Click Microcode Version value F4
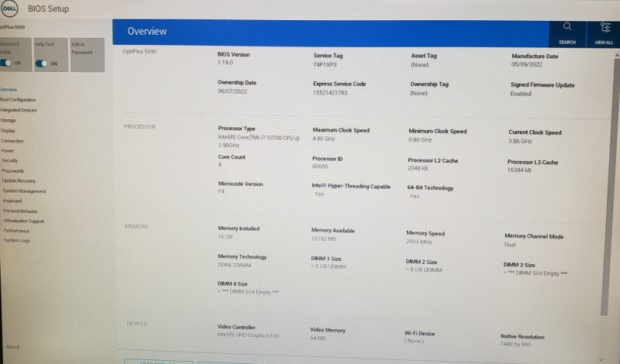 coord(222,191)
